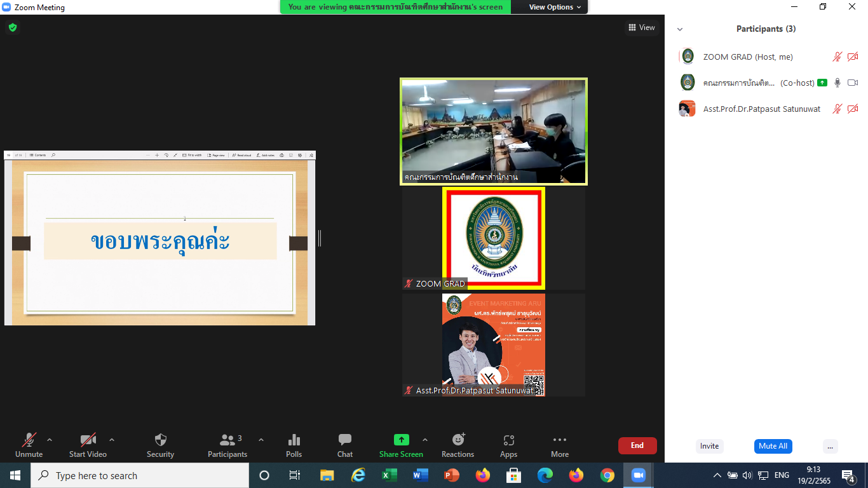This screenshot has width=868, height=488.
Task: Expand video options arrow beside Start Video
Action: pyautogui.click(x=112, y=440)
